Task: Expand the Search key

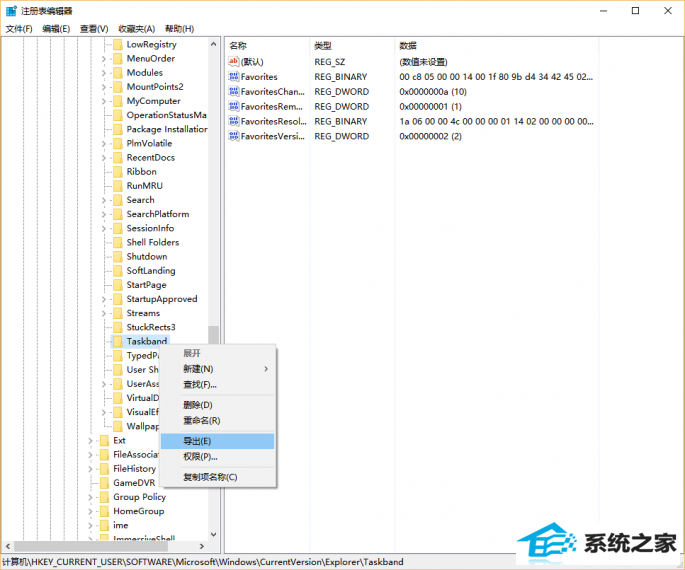Action: coord(104,200)
